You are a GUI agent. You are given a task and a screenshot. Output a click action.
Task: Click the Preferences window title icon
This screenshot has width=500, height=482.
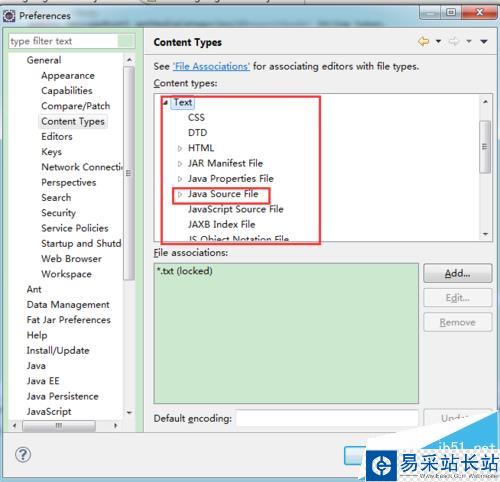coord(9,16)
